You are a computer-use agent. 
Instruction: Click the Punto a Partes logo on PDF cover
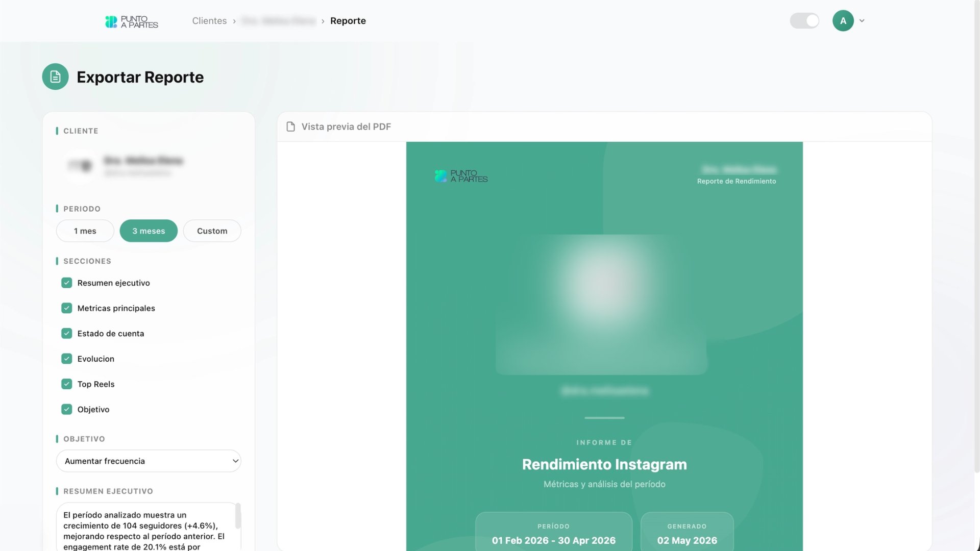point(461,176)
